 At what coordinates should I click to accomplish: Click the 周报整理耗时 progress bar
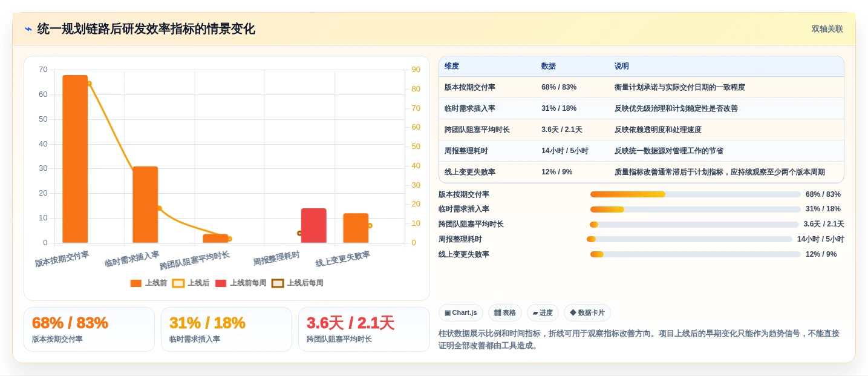point(690,239)
